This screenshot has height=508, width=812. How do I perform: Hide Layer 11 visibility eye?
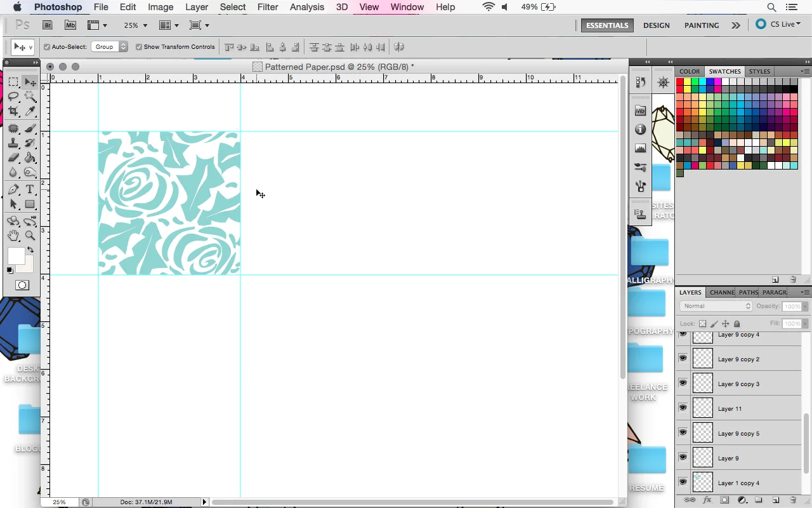[x=683, y=408]
